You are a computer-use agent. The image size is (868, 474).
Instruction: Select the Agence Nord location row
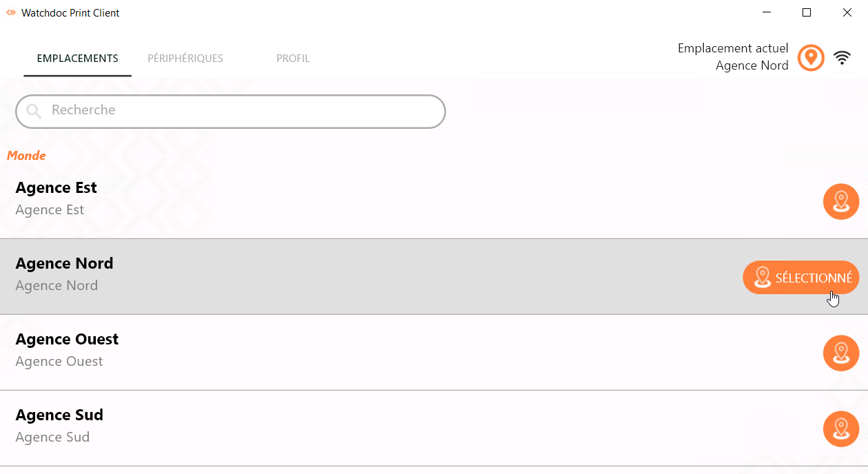(345, 275)
